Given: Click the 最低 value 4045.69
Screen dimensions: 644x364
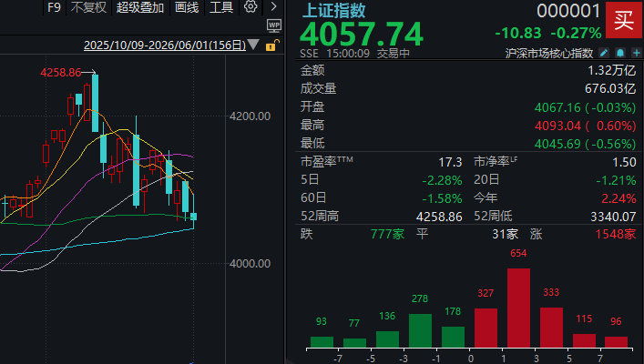Looking at the screenshot, I should click(557, 144).
